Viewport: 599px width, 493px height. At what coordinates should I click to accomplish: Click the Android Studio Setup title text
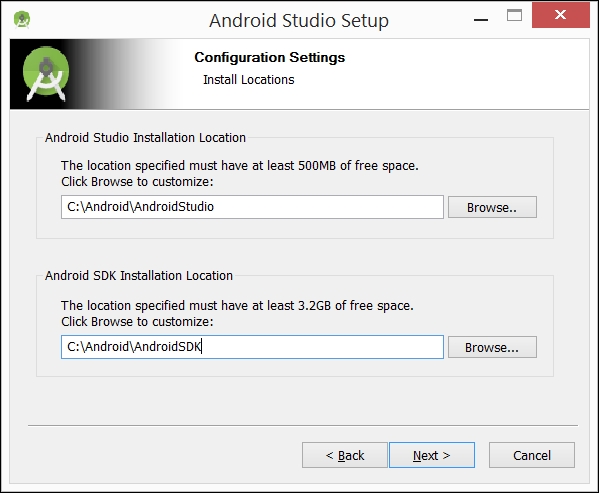click(x=299, y=21)
